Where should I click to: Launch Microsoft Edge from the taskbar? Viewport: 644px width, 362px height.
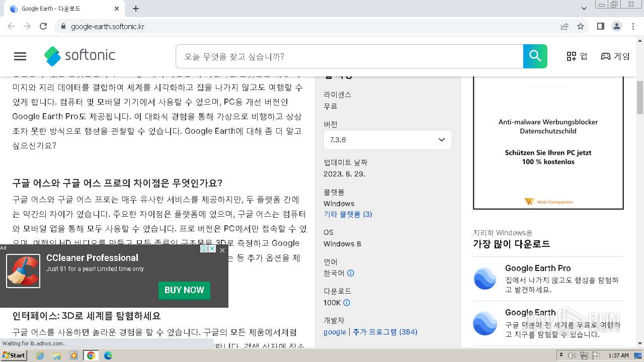click(108, 355)
